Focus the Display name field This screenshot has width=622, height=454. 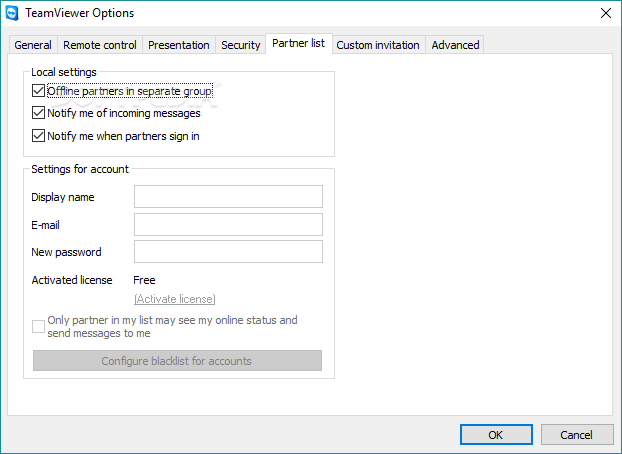tap(228, 196)
